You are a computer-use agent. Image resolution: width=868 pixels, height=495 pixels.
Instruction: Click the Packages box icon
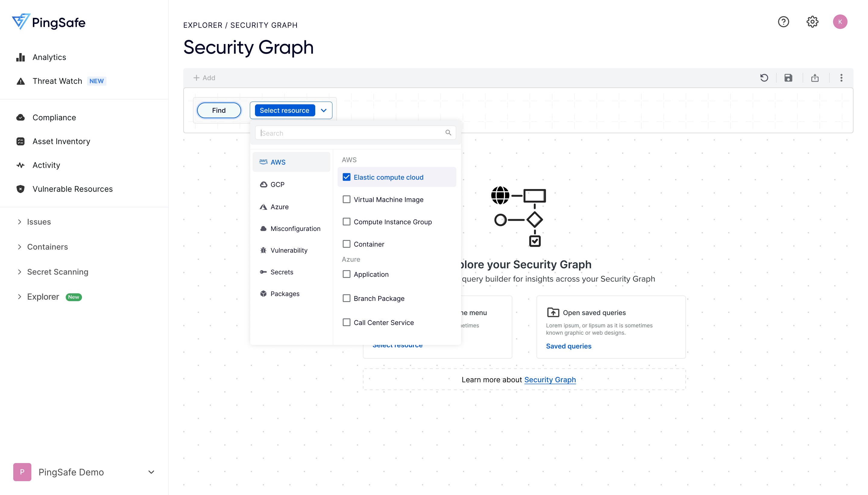263,293
